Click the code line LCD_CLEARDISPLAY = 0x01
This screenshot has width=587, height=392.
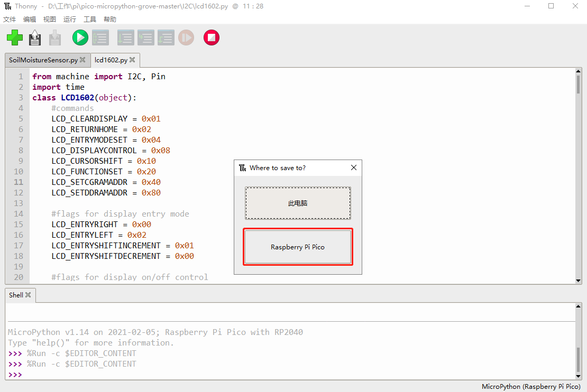point(106,118)
